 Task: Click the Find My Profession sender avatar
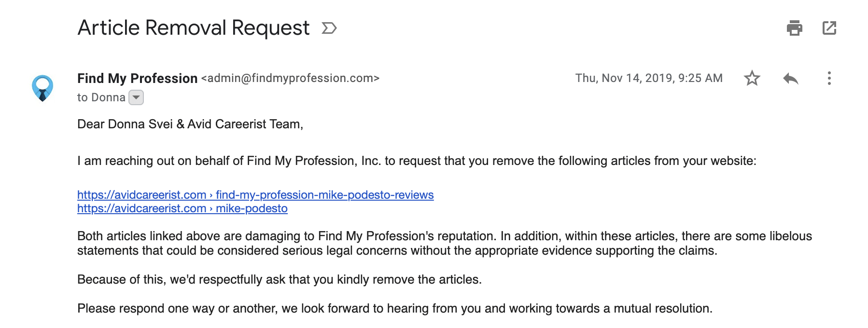pos(42,88)
